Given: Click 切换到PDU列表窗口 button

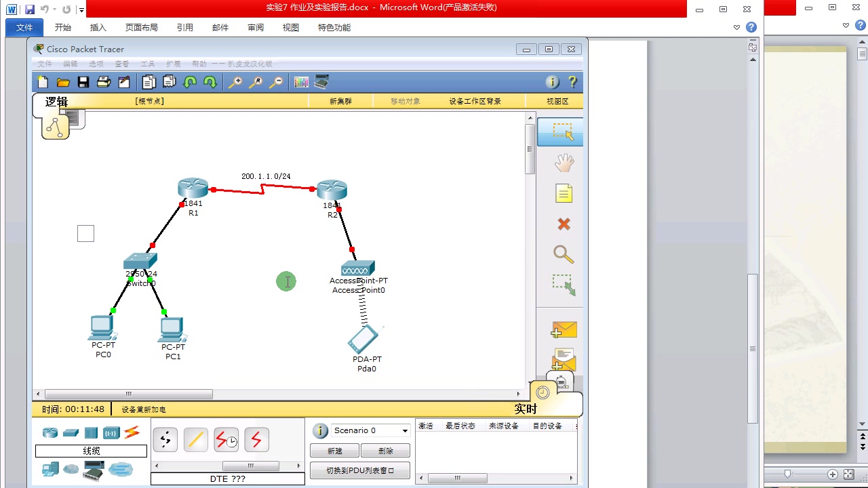Looking at the screenshot, I should click(x=360, y=470).
